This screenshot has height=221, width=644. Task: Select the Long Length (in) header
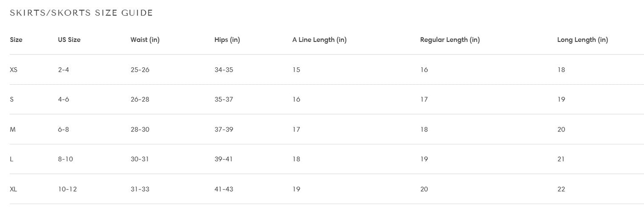[582, 40]
